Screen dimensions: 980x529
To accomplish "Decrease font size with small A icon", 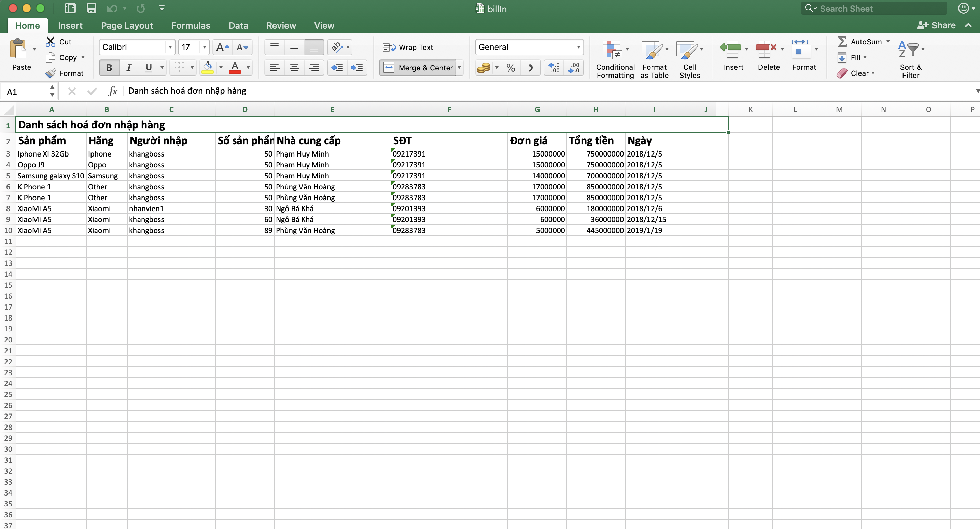I will point(242,47).
